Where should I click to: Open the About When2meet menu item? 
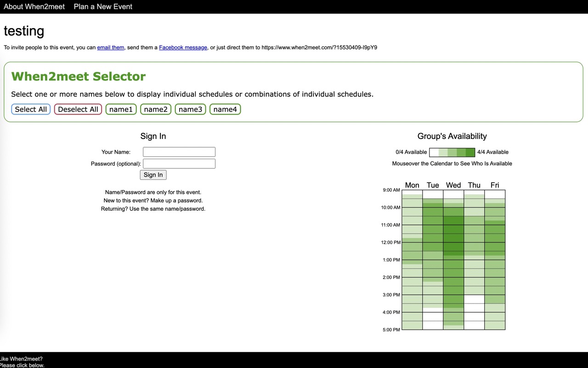click(34, 6)
